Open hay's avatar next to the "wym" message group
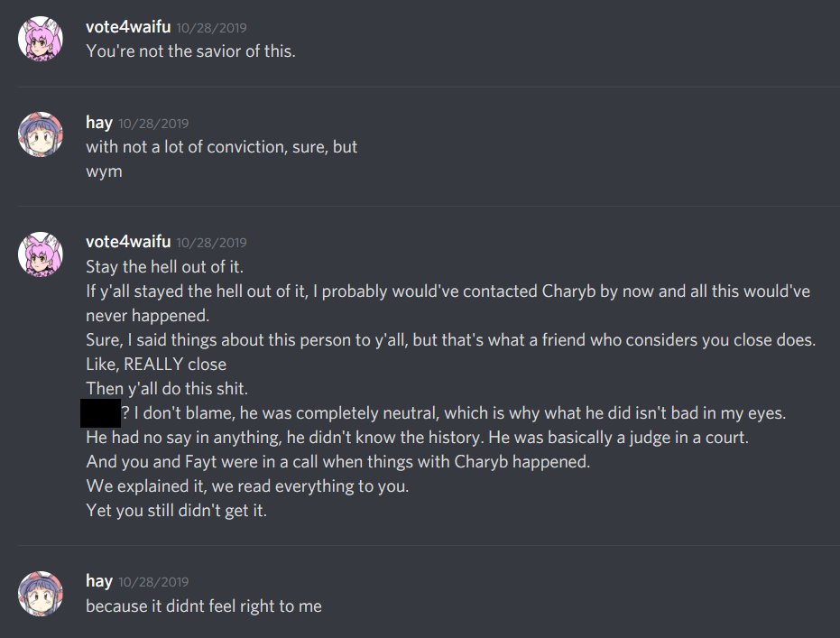Image resolution: width=840 pixels, height=638 pixels. (41, 135)
